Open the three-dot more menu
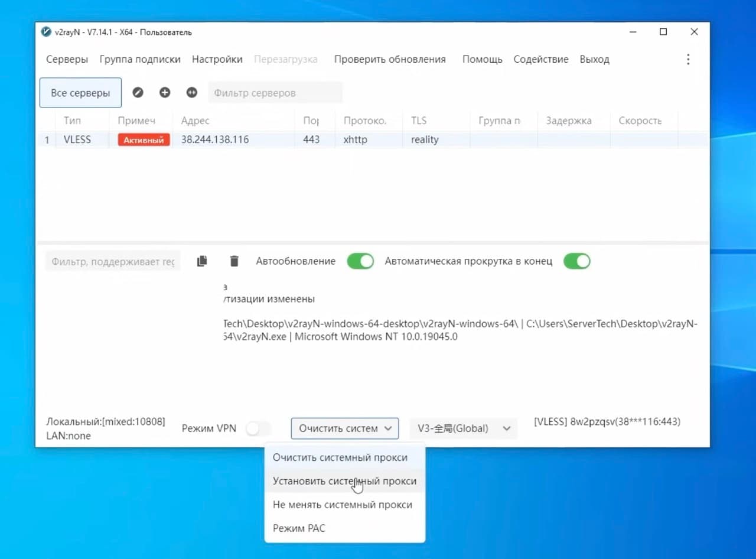The width and height of the screenshot is (756, 559). click(688, 59)
